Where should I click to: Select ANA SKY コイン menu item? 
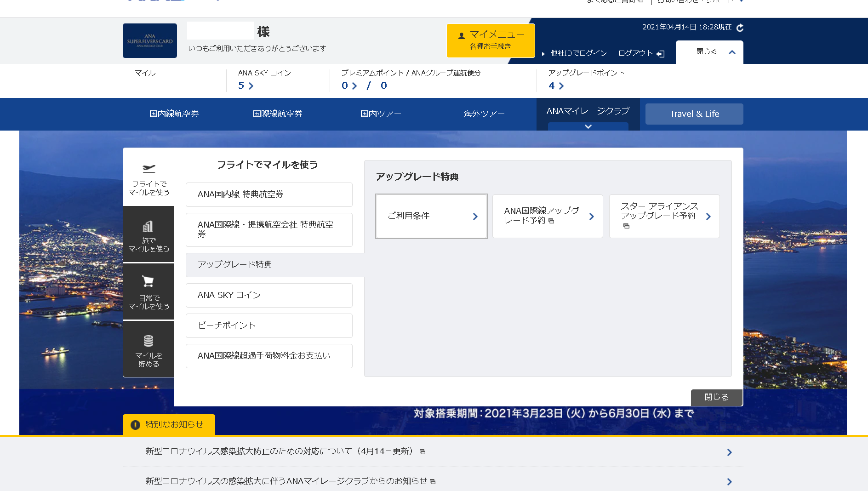pyautogui.click(x=269, y=295)
